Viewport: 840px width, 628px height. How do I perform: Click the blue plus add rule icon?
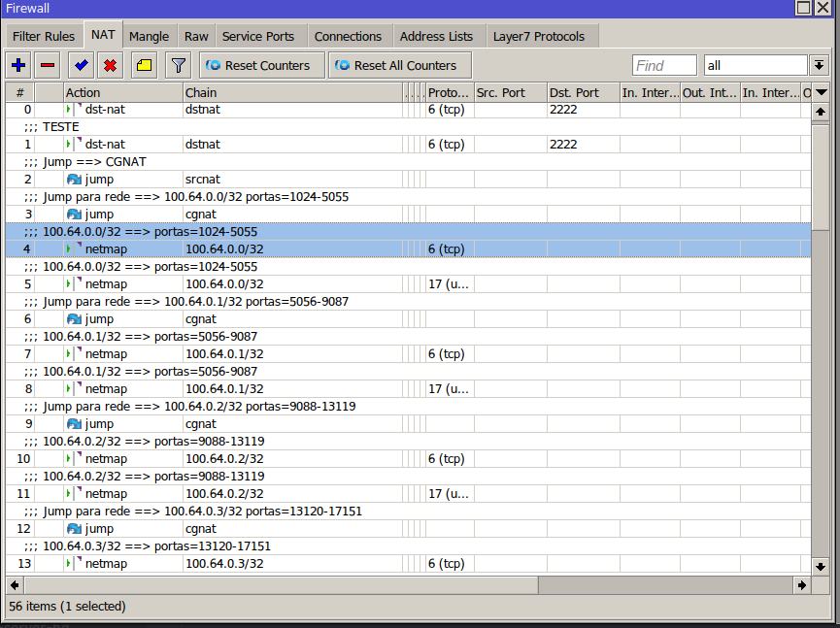coord(18,65)
